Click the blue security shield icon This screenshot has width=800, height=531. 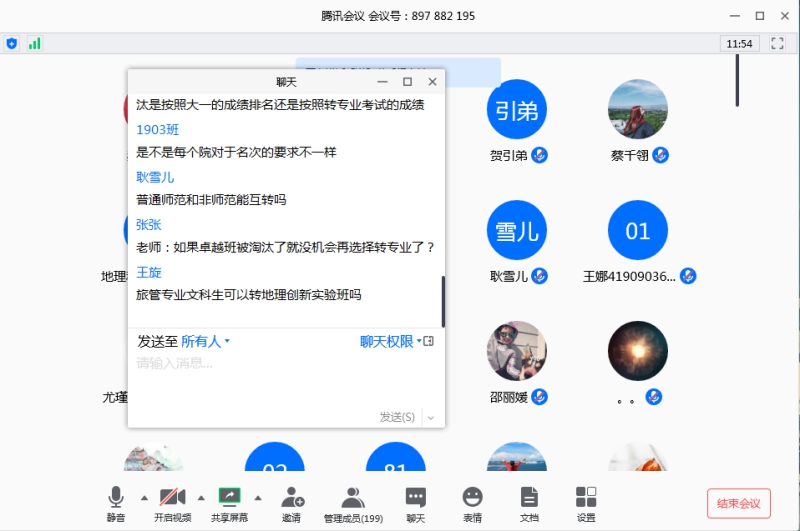click(x=12, y=44)
